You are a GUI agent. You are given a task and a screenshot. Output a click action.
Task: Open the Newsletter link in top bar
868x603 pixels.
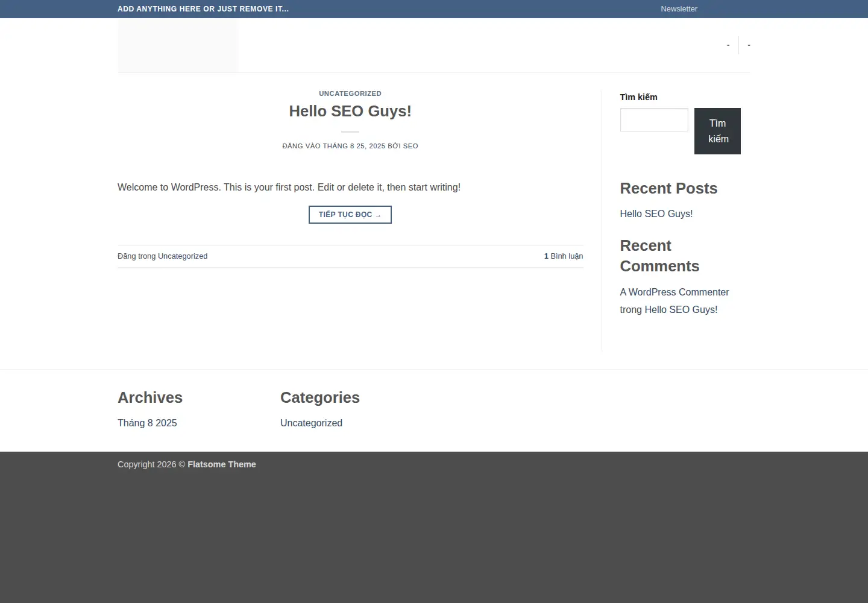point(679,9)
